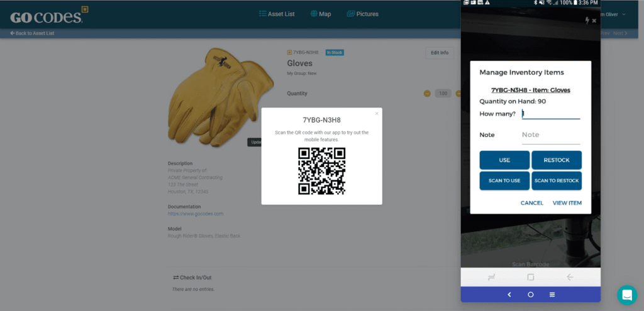Tap the menu lines icon in the blue bar
644x311 pixels.
552,295
